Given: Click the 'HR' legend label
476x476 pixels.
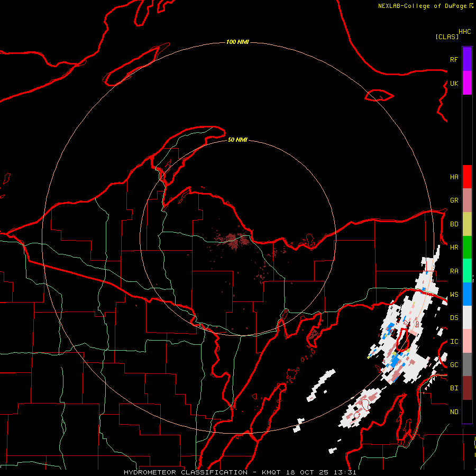Looking at the screenshot, I should click(x=454, y=248).
